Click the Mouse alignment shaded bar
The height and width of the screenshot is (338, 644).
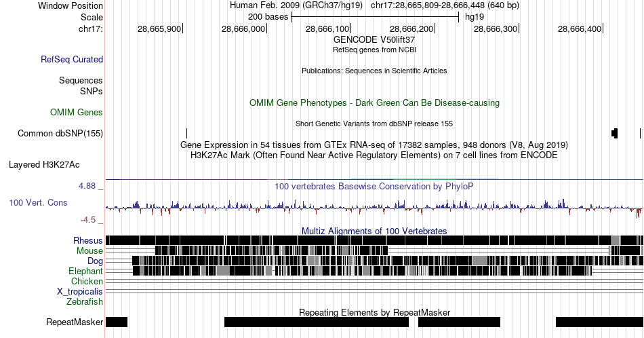(271, 250)
